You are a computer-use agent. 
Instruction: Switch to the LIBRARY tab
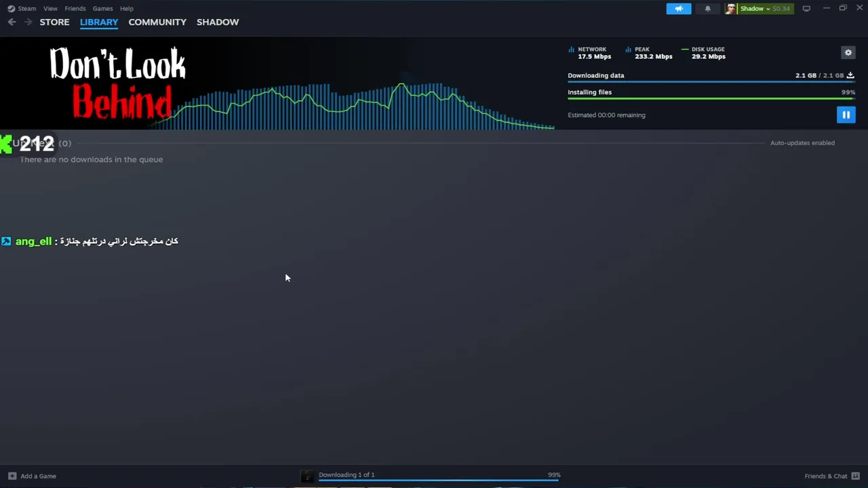[99, 22]
